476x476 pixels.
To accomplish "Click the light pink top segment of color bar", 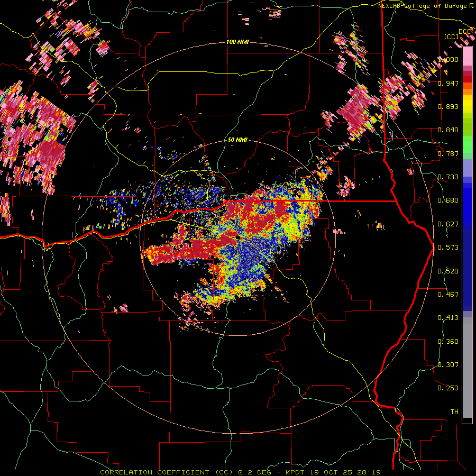I will tap(467, 57).
